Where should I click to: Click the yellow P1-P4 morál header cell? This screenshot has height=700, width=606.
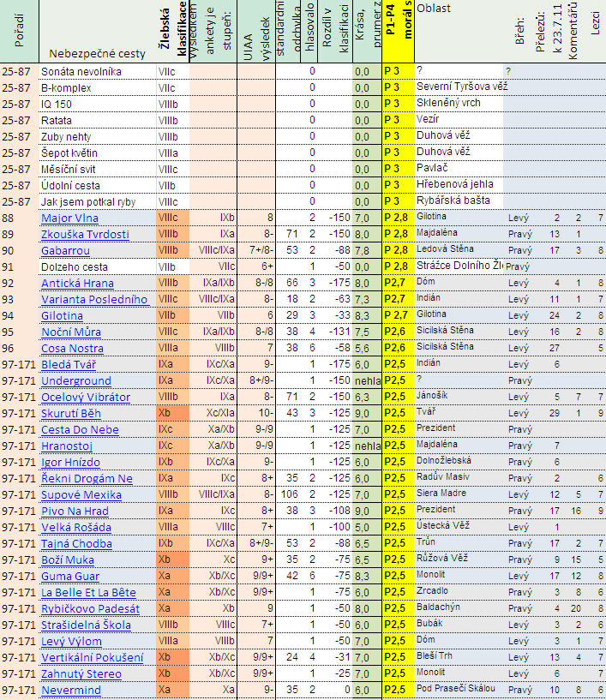(x=395, y=32)
